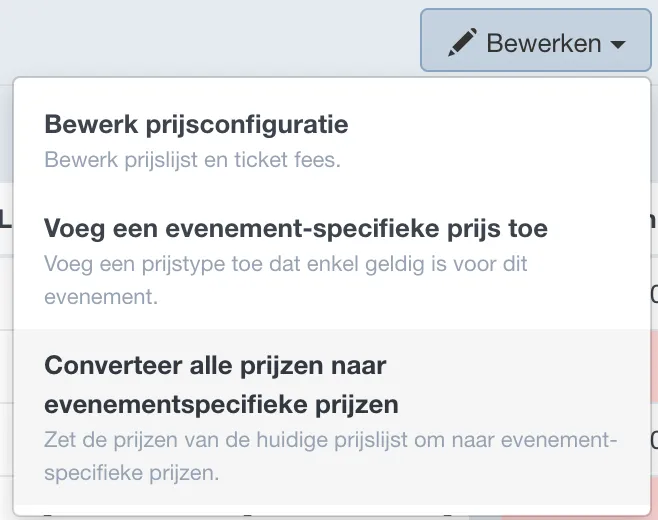Click 'evenementspecifieke prijzen' heading line
Screen dimensions: 658x520
pyautogui.click(x=222, y=405)
